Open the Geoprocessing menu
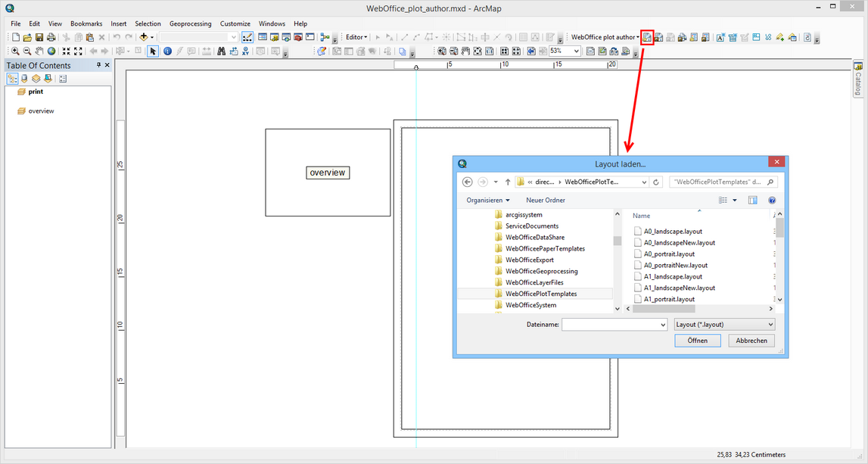 (190, 23)
